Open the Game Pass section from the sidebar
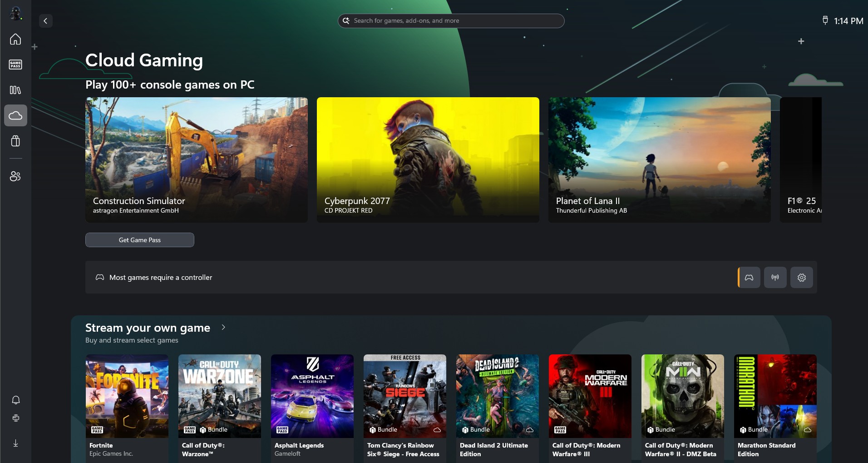Image resolution: width=868 pixels, height=463 pixels. [15, 65]
